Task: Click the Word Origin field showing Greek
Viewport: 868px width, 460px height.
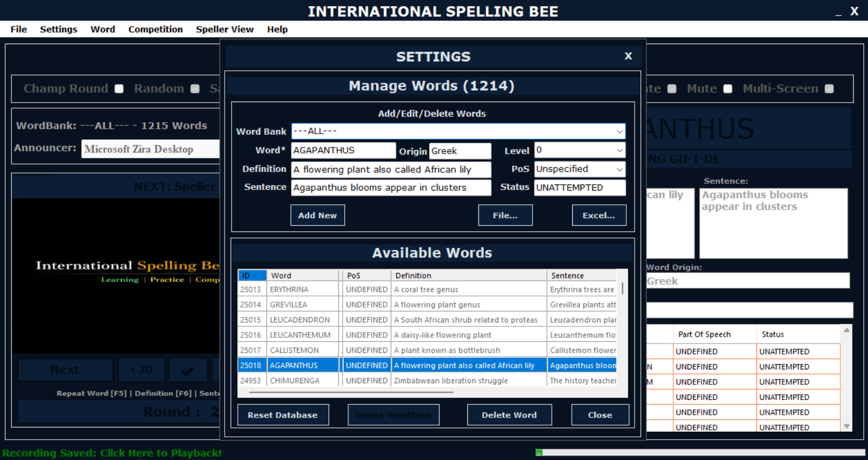Action: coord(748,281)
